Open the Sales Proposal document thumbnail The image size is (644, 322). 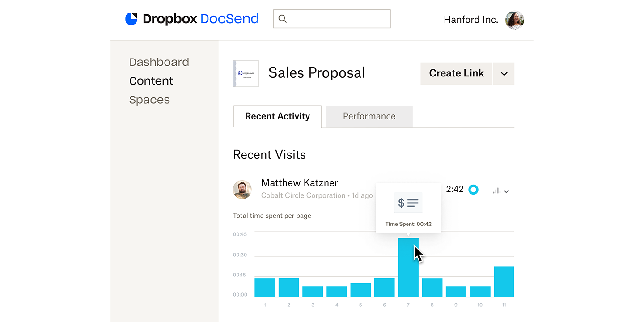click(246, 73)
